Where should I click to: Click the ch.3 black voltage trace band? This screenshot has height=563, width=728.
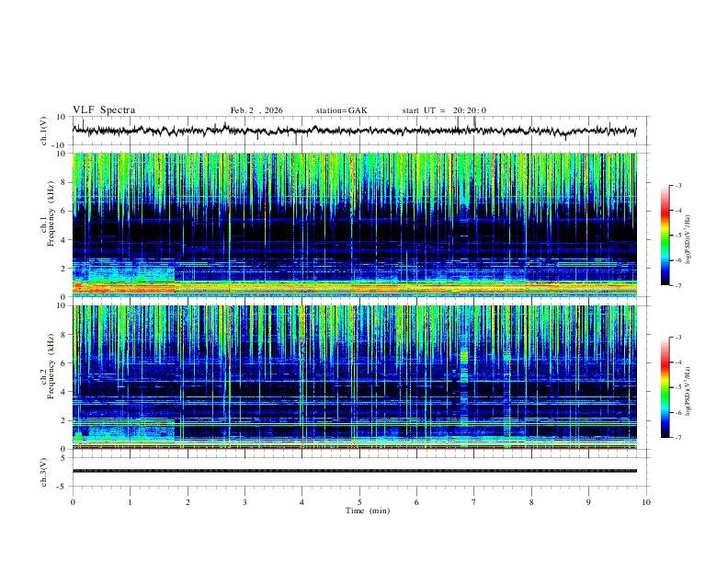355,471
